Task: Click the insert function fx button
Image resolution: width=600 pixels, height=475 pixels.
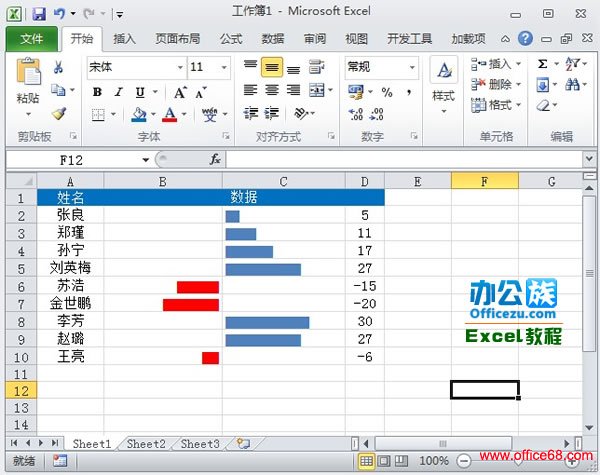Action: coord(215,159)
